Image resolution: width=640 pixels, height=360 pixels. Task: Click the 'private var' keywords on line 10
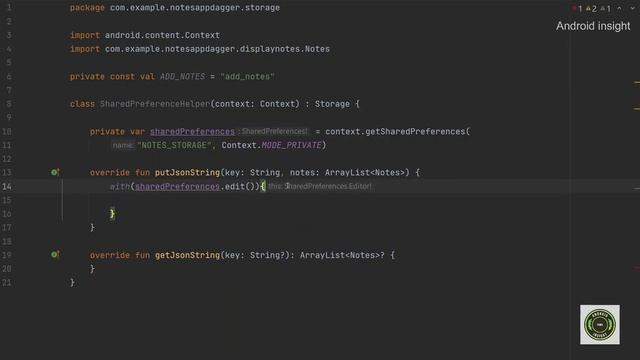point(117,131)
